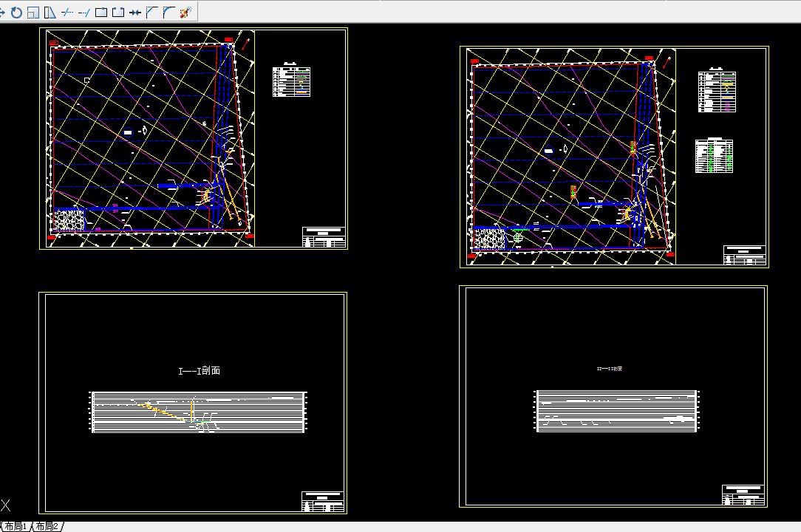This screenshot has height=532, width=801.
Task: Select the Break at Point tool
Action: pyautogui.click(x=101, y=13)
